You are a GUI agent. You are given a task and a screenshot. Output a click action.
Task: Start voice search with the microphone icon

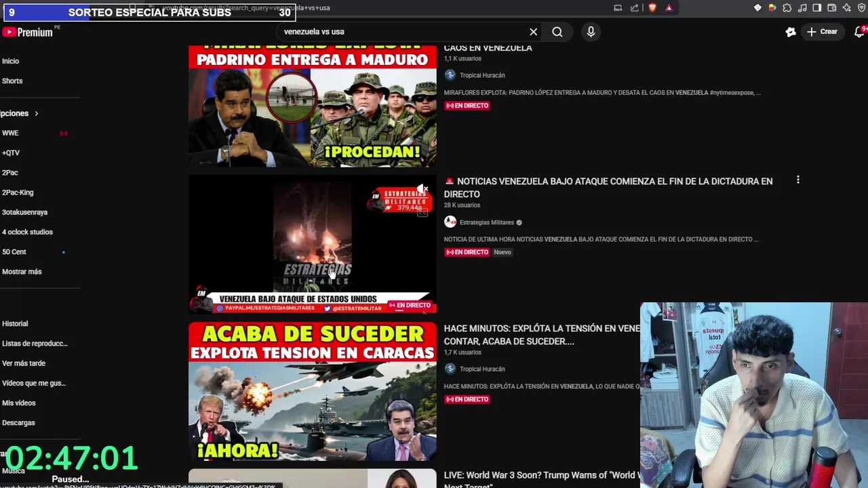tap(591, 32)
